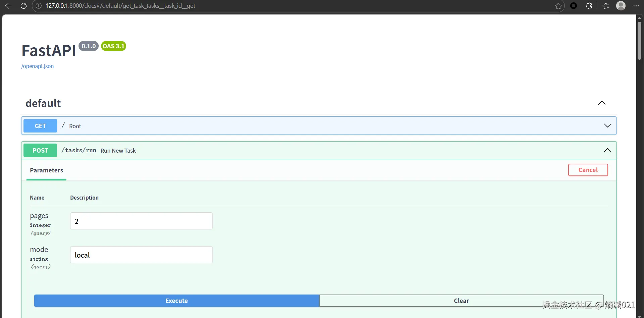Image resolution: width=644 pixels, height=318 pixels.
Task: Click the 0.1.0 version badge
Action: [89, 46]
